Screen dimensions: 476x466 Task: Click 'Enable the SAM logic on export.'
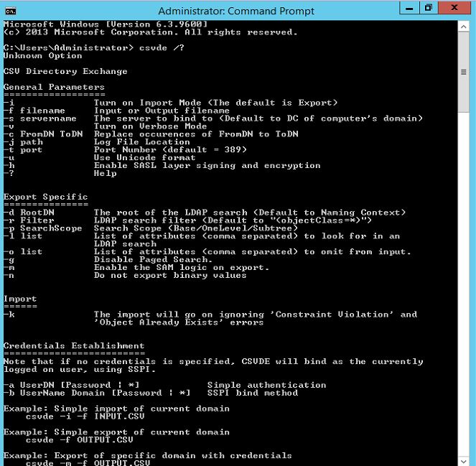[181, 268]
